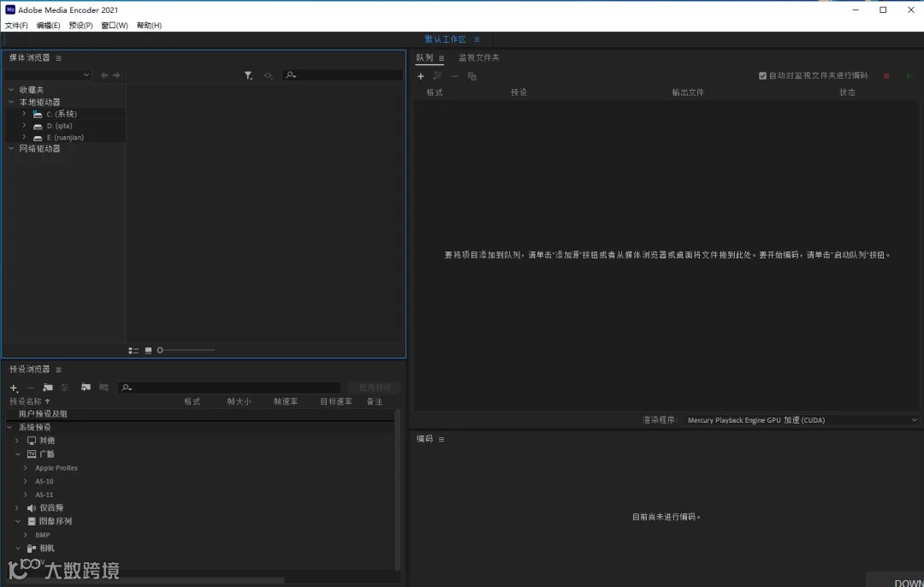Collapse the 网络驱动器 network drives node

coord(11,149)
